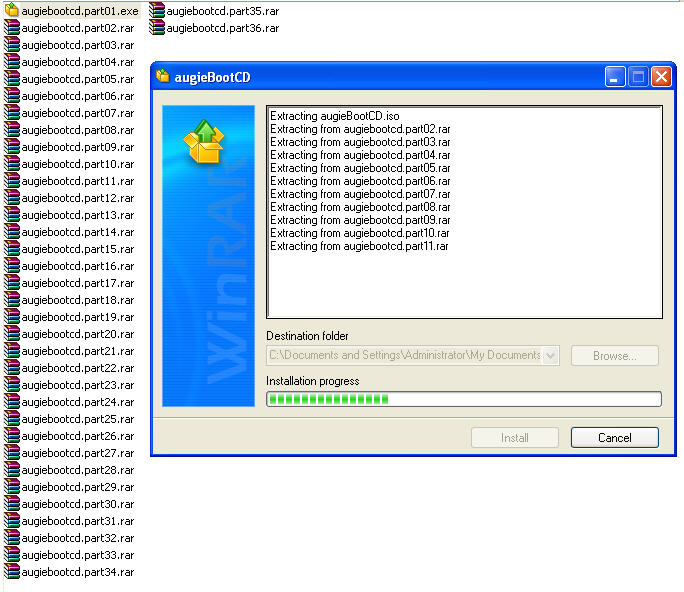Select the RAR icon for augiebootcd.part19.rar

[12, 317]
